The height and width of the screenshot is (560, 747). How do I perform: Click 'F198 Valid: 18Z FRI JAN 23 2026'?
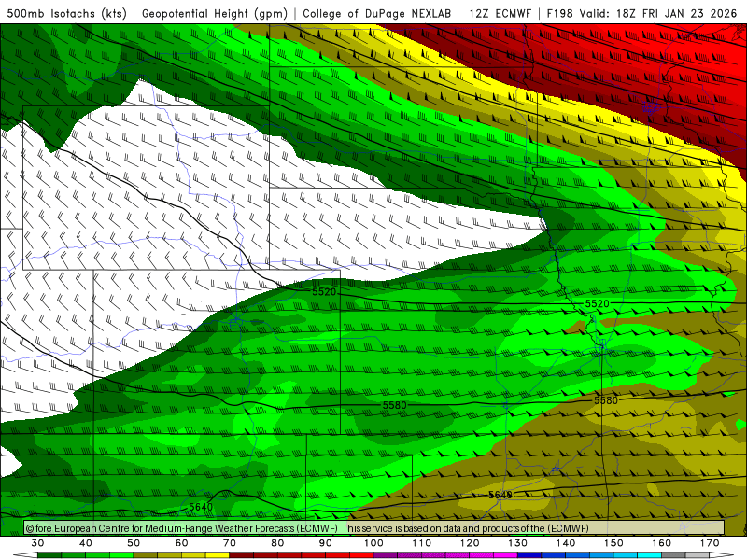pyautogui.click(x=641, y=13)
